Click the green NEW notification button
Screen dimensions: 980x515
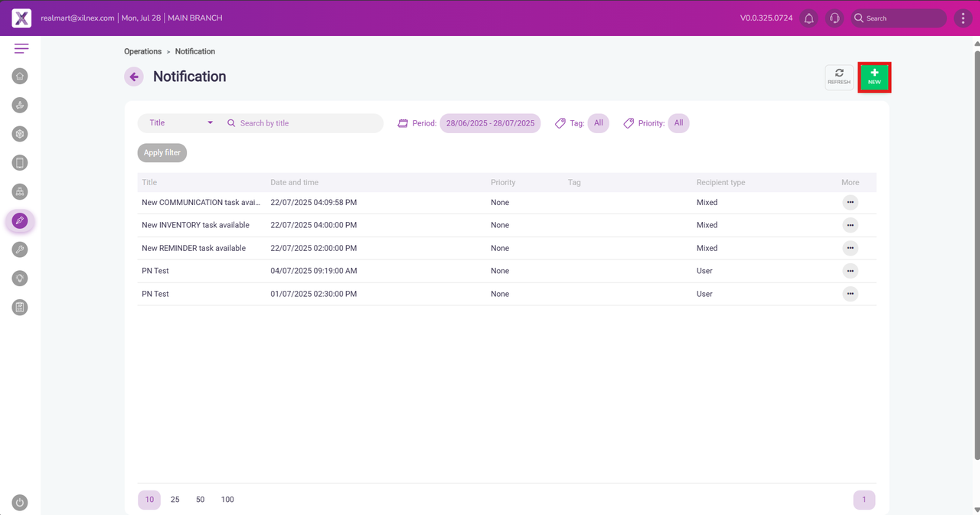click(874, 77)
